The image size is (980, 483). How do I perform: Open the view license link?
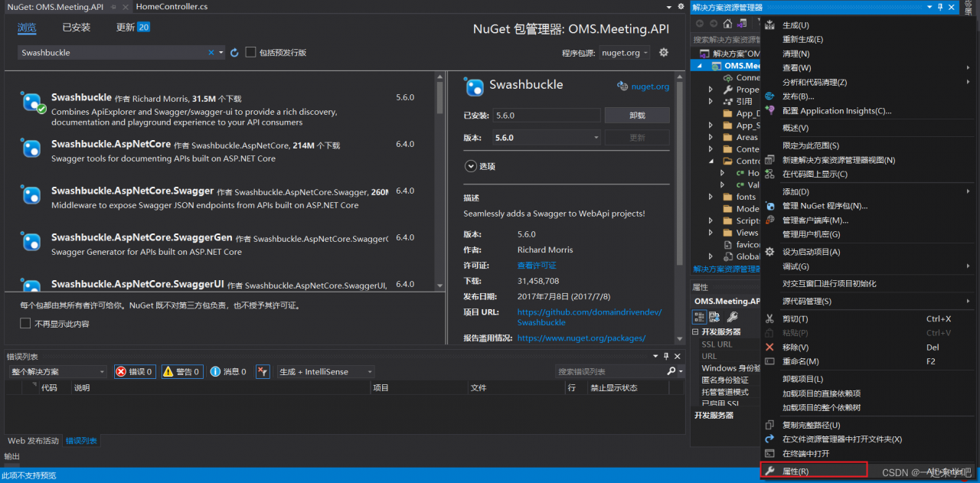[537, 265]
